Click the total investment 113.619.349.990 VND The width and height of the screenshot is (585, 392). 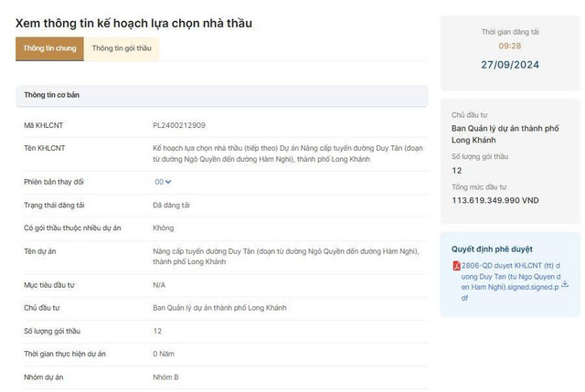point(495,201)
